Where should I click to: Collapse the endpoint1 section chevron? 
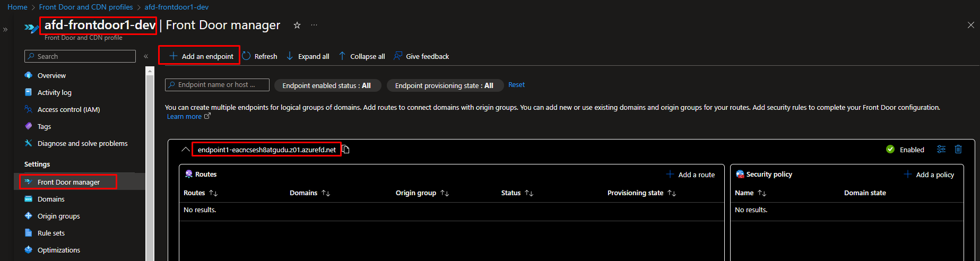tap(185, 150)
